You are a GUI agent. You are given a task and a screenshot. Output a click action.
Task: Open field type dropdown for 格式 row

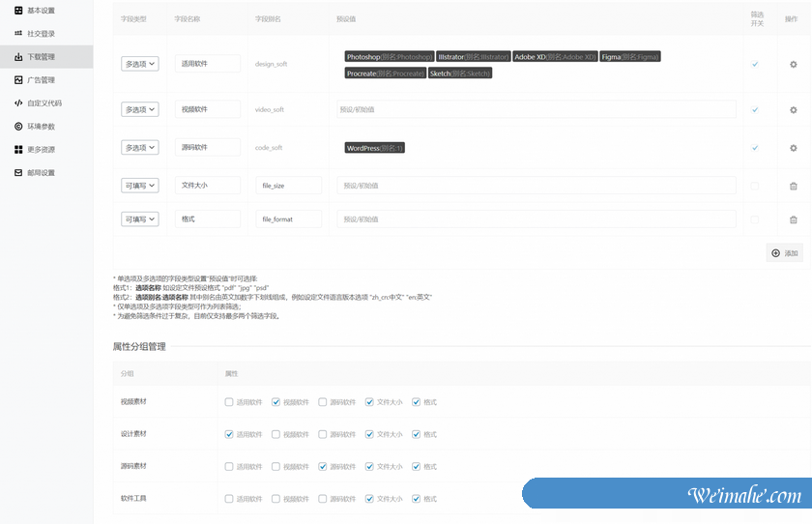click(x=140, y=219)
